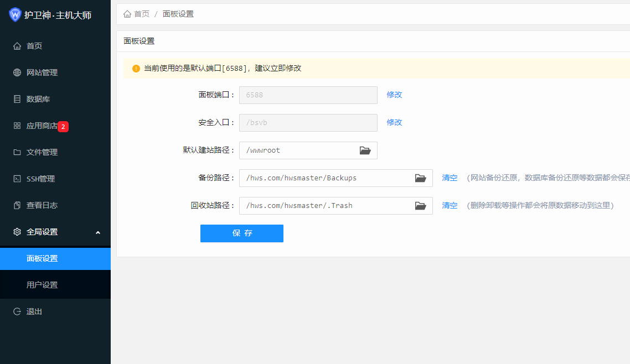This screenshot has height=364, width=630.
Task: Collapse the 全局设置 menu chevron
Action: point(98,232)
